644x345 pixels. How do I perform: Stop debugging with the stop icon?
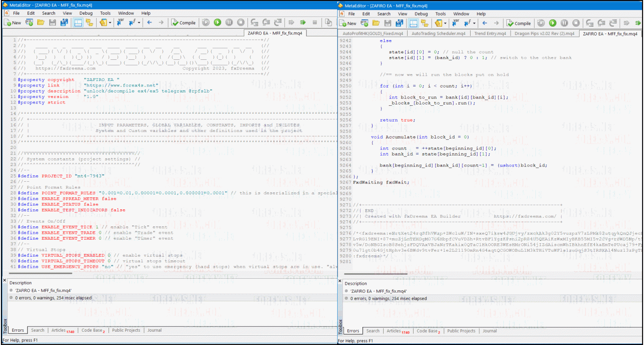(x=241, y=22)
